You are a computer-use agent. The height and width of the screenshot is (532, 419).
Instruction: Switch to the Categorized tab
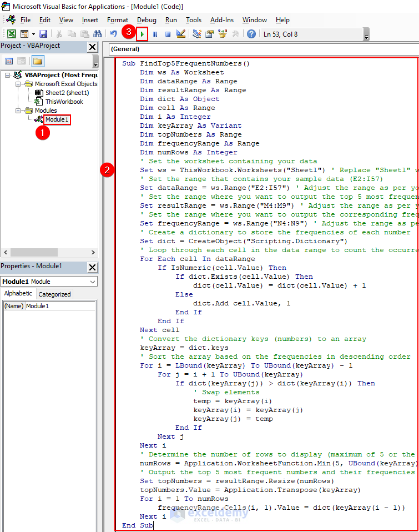(x=54, y=294)
